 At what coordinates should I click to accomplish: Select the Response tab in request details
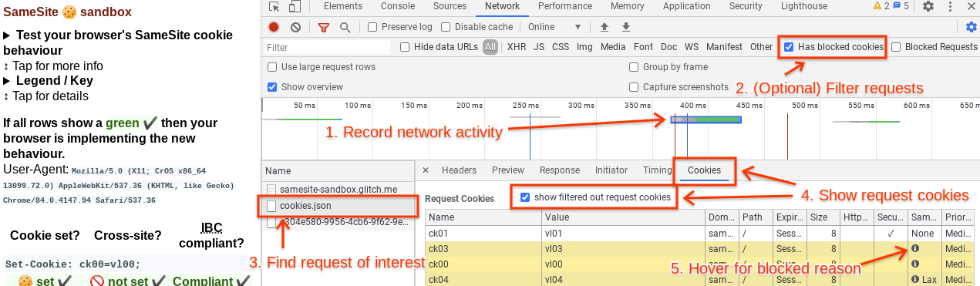pos(560,170)
